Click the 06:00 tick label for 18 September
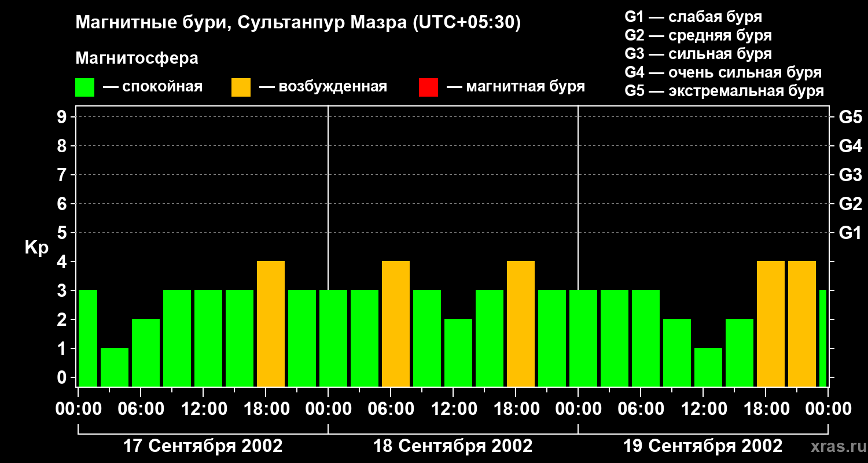The width and height of the screenshot is (868, 463). [391, 409]
